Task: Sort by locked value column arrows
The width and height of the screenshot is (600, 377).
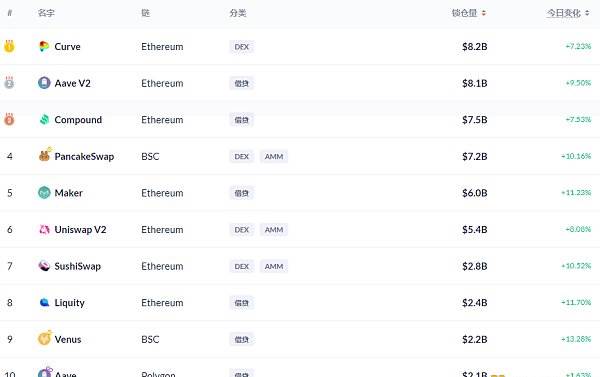Action: (x=484, y=13)
